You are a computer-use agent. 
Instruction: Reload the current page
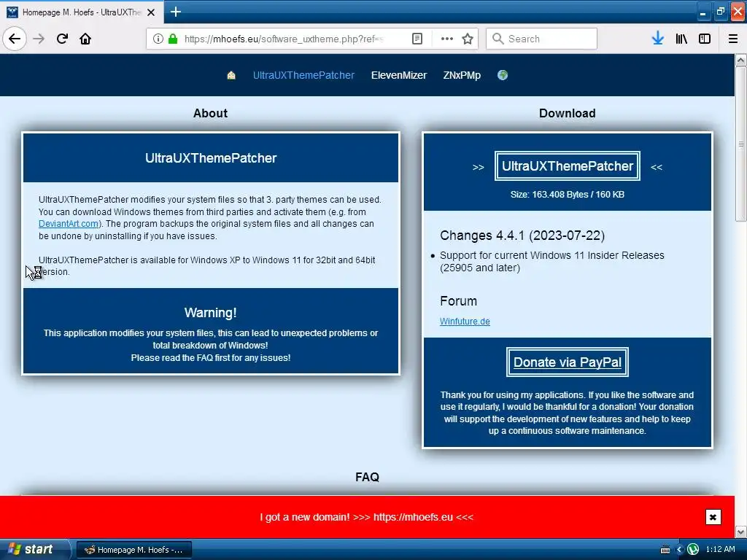[62, 39]
